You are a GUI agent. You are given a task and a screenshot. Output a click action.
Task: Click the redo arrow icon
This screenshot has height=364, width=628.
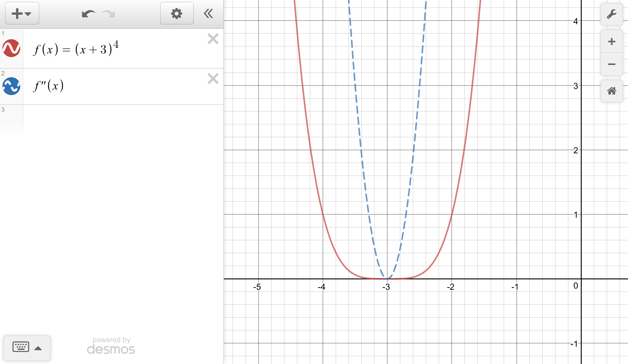(109, 14)
